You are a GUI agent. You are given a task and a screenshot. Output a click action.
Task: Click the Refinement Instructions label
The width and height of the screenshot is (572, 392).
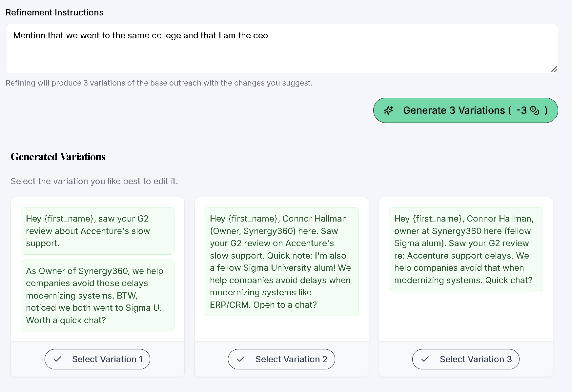[54, 12]
